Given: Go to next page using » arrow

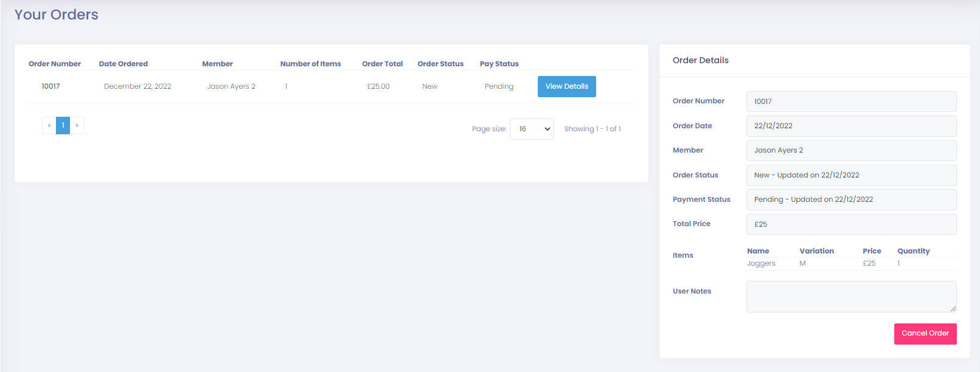Looking at the screenshot, I should [77, 125].
